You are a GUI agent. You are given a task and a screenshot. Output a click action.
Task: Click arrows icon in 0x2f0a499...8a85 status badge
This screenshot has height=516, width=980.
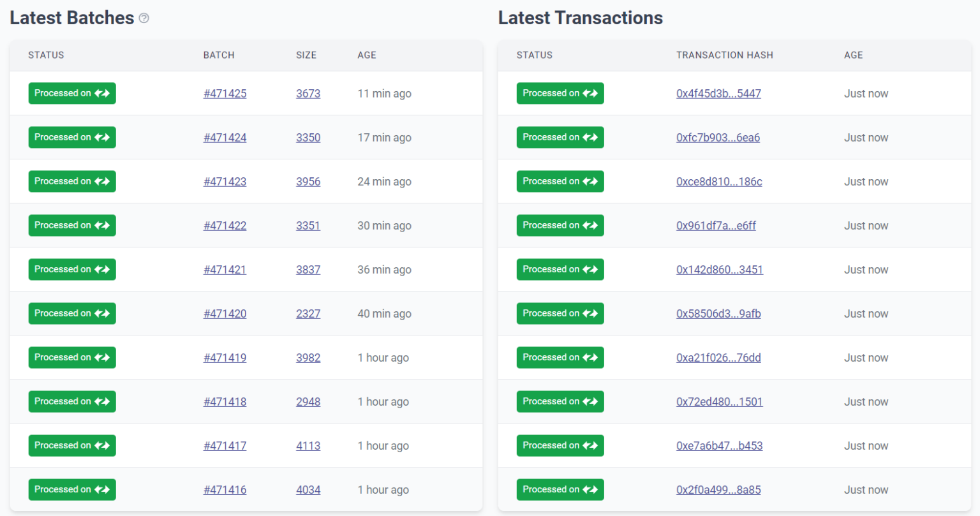[x=590, y=490]
